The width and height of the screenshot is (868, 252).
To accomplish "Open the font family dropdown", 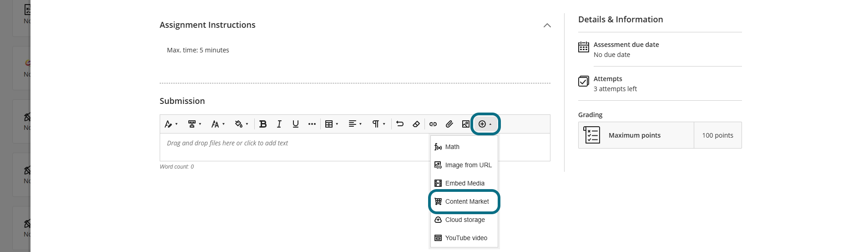I will click(195, 124).
